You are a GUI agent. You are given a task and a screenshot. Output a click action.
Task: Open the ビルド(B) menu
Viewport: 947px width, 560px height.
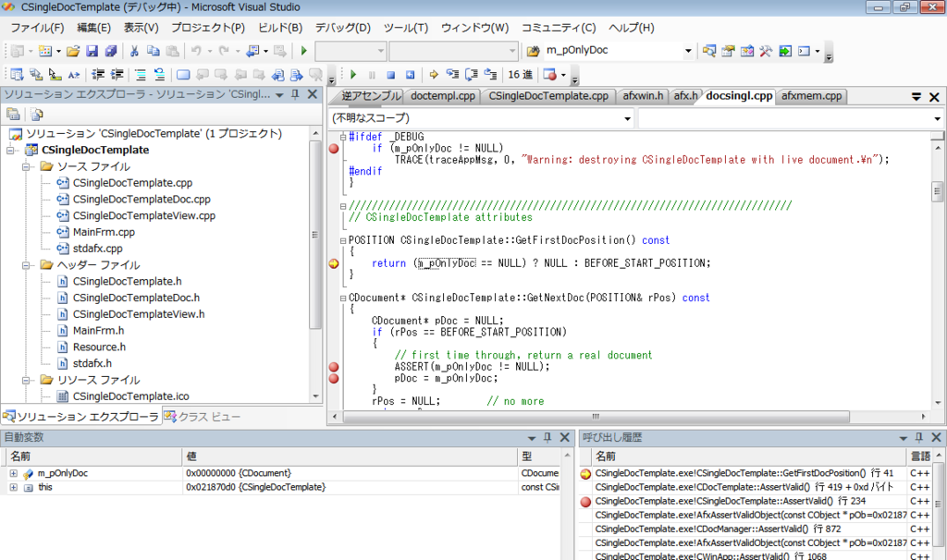(x=279, y=28)
